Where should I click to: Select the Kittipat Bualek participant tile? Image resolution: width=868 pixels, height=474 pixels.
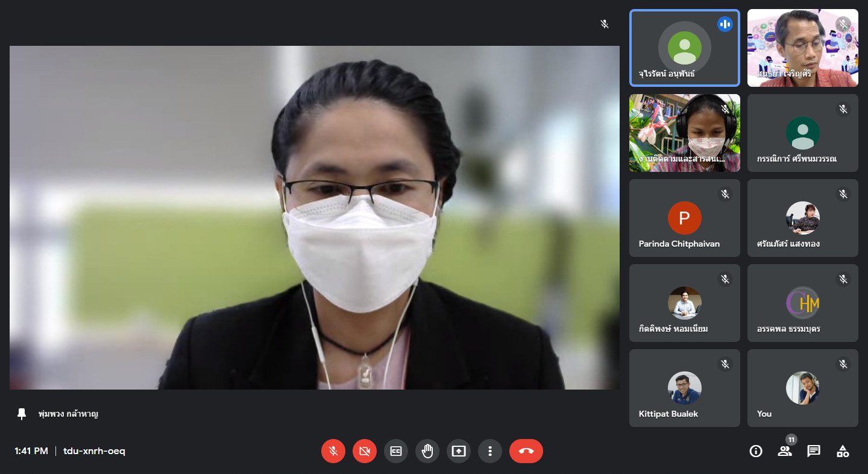(684, 388)
